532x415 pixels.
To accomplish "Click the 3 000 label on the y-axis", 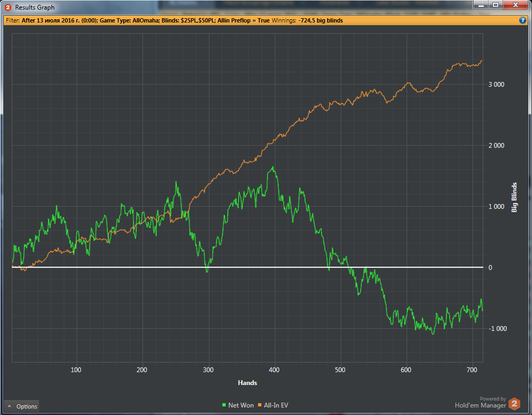I will [x=497, y=85].
